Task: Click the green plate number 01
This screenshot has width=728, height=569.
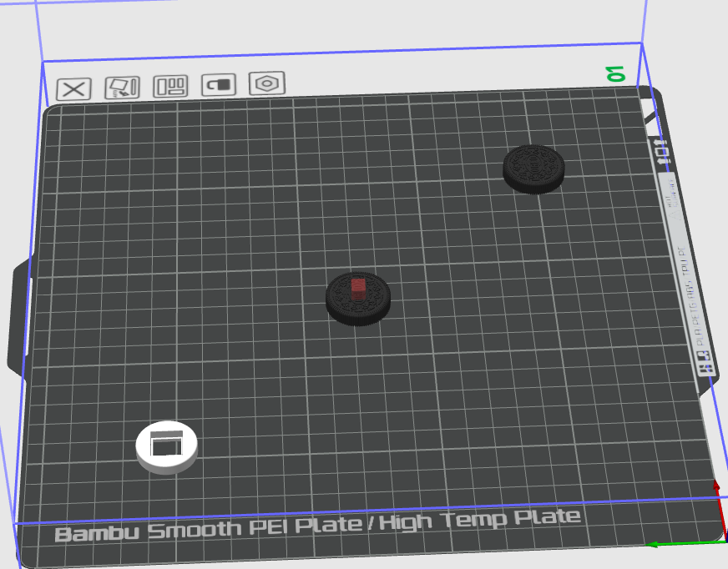Action: click(x=616, y=73)
